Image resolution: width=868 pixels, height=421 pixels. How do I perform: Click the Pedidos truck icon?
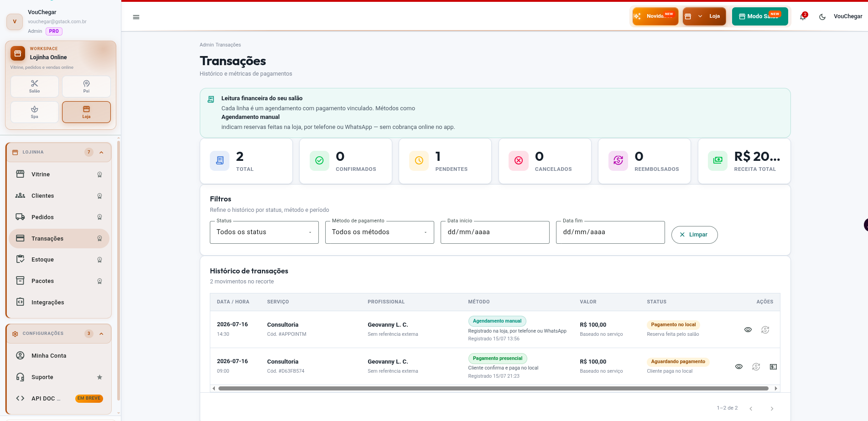pos(20,217)
